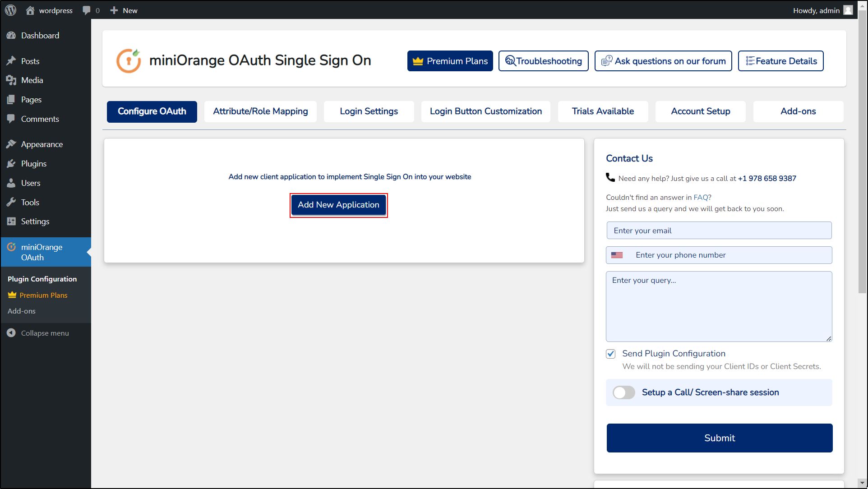The height and width of the screenshot is (489, 868).
Task: Click the Collapse menu arrow icon
Action: tap(11, 333)
